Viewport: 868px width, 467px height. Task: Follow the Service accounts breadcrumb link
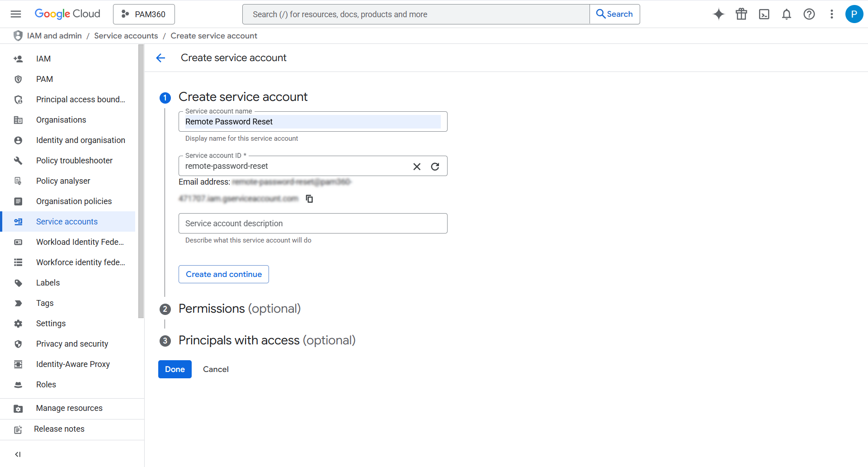tap(126, 35)
